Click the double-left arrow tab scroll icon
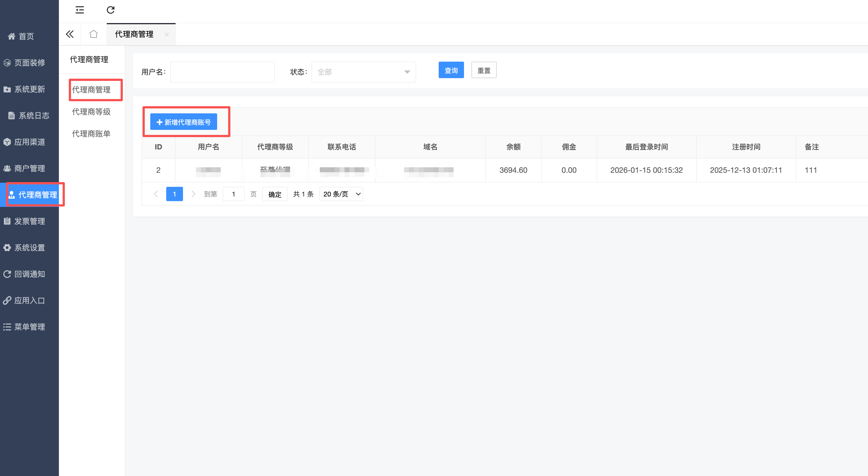This screenshot has width=868, height=476. tap(70, 34)
